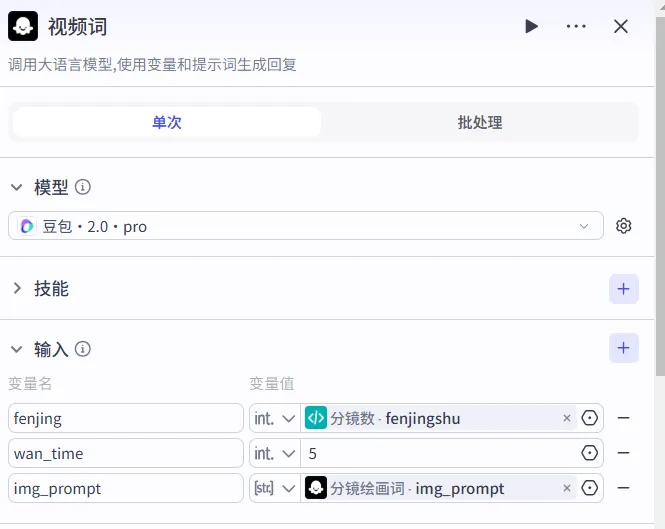The width and height of the screenshot is (665, 529).
Task: Add a new input variable with plus
Action: point(623,348)
